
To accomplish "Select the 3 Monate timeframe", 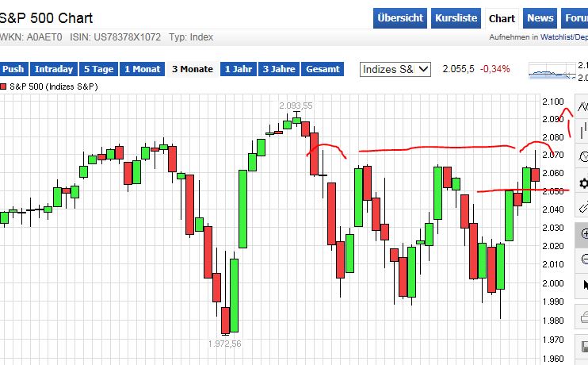I will click(193, 69).
